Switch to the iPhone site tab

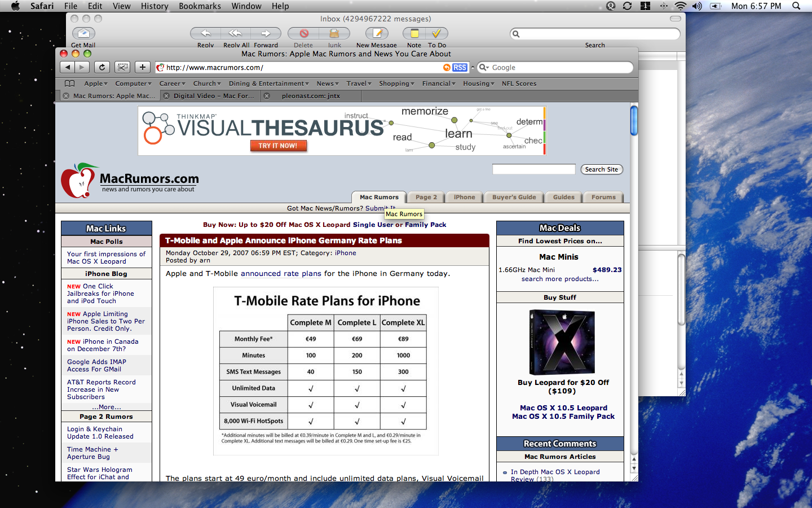coord(465,198)
